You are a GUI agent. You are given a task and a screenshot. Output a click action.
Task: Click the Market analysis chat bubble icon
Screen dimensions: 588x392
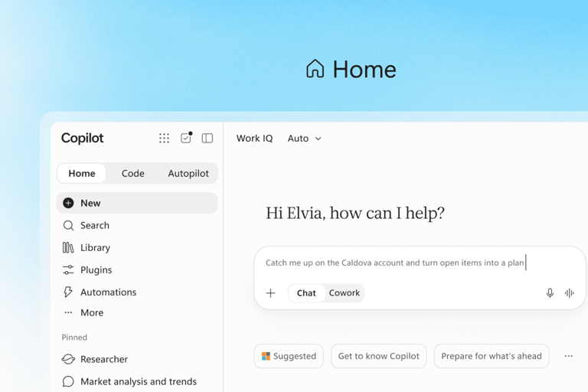[x=68, y=381]
